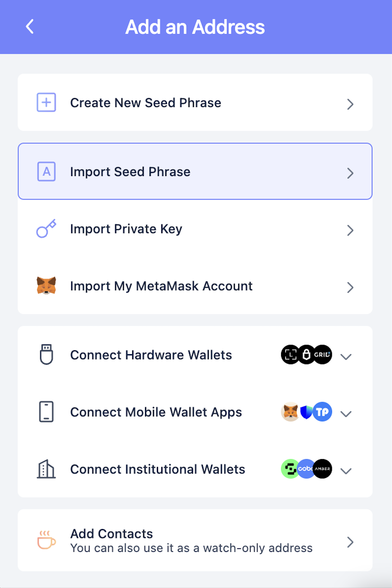Click the plus icon for Create New Seed Phrase
392x588 pixels.
[x=46, y=102]
